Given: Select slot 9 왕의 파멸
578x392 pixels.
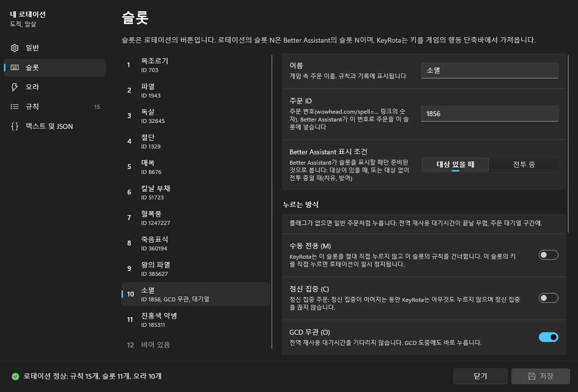Looking at the screenshot, I should click(x=195, y=269).
